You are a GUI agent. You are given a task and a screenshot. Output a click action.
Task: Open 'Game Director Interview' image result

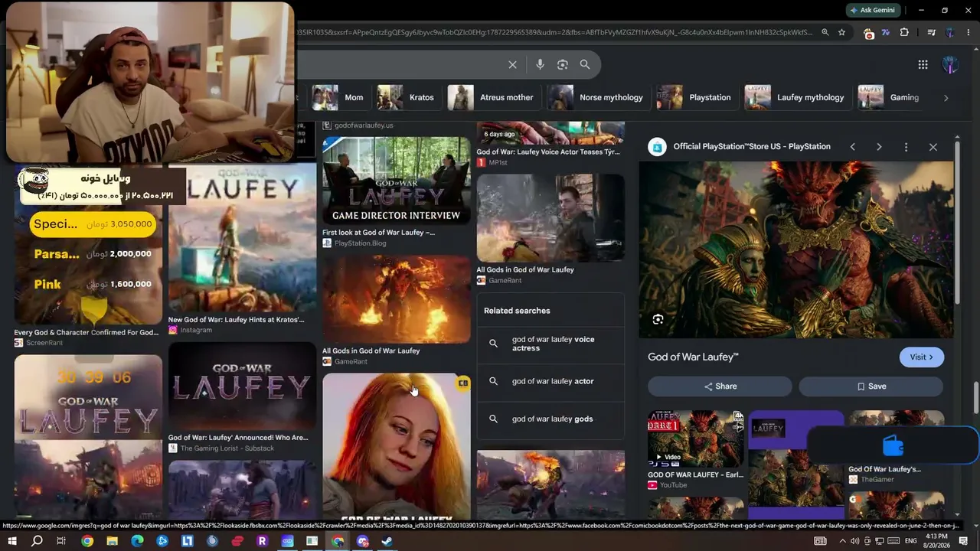click(x=397, y=181)
